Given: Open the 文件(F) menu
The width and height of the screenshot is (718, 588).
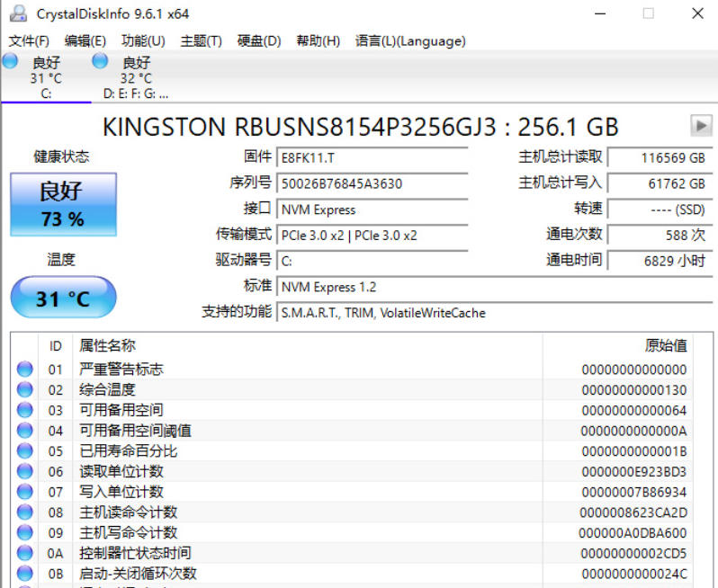Looking at the screenshot, I should 29,40.
